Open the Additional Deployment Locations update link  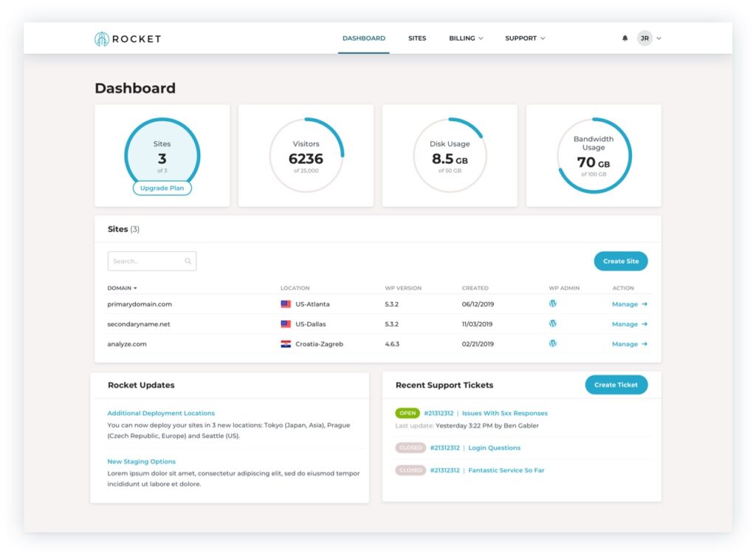pyautogui.click(x=161, y=413)
